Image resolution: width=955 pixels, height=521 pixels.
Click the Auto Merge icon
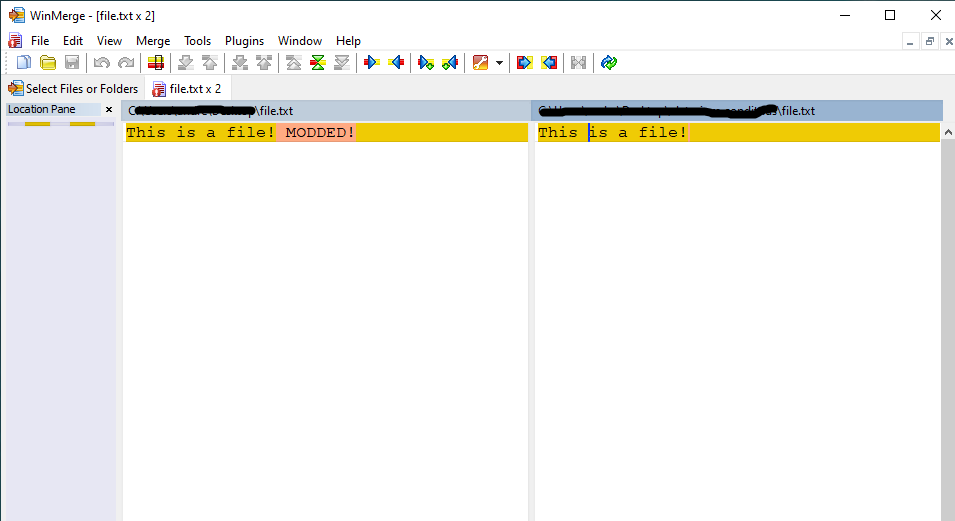coord(579,62)
